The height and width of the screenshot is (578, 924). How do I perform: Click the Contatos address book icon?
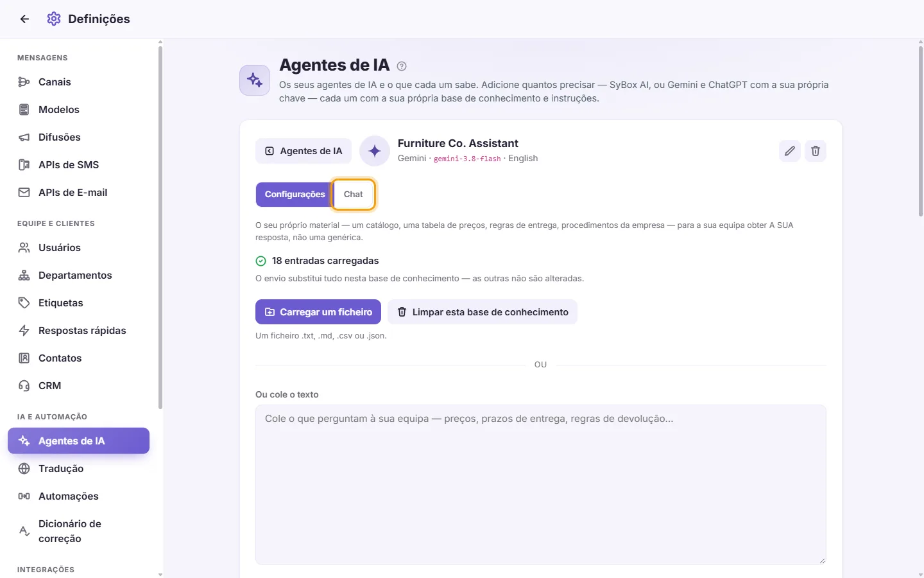24,358
